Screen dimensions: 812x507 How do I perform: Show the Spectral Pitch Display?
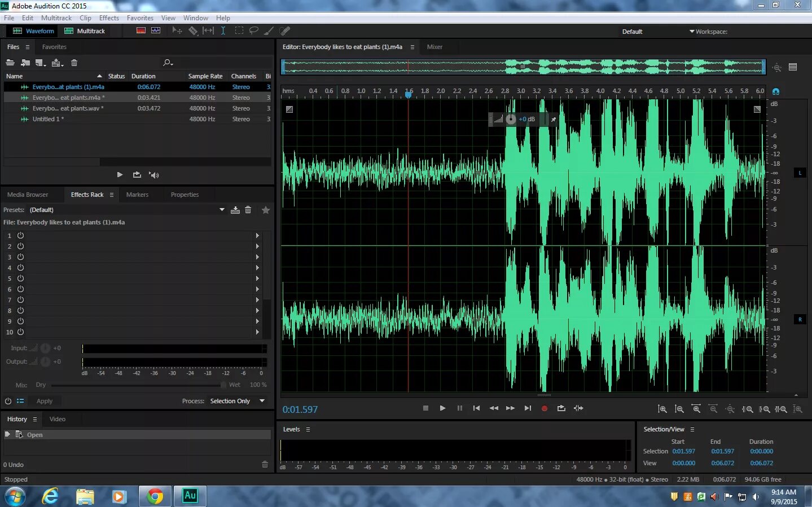click(x=156, y=30)
